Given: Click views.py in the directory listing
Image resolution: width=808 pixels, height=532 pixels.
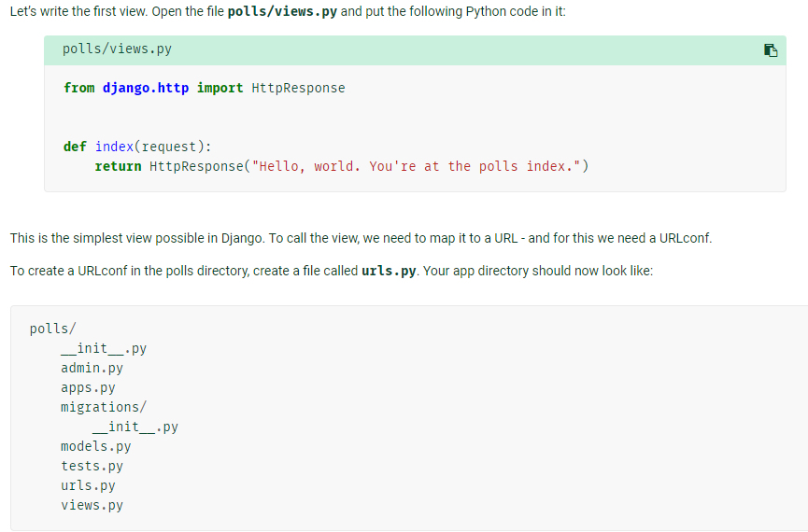Looking at the screenshot, I should coord(92,505).
